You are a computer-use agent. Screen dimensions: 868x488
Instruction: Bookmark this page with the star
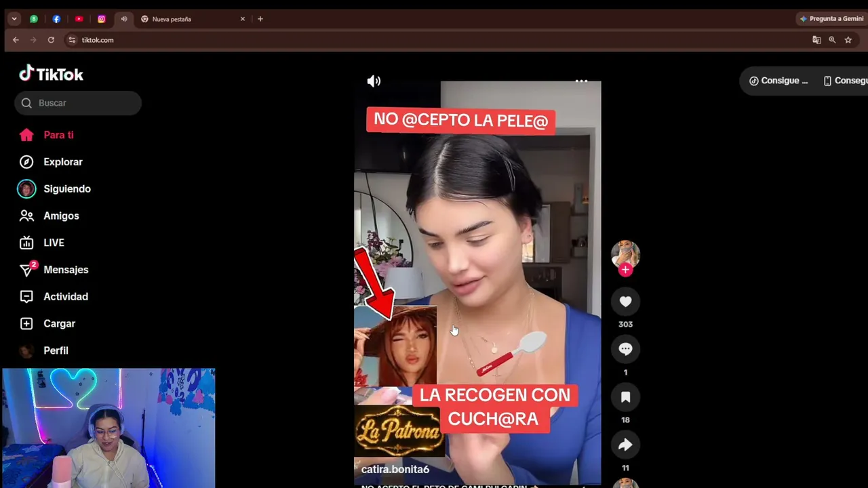(x=848, y=40)
